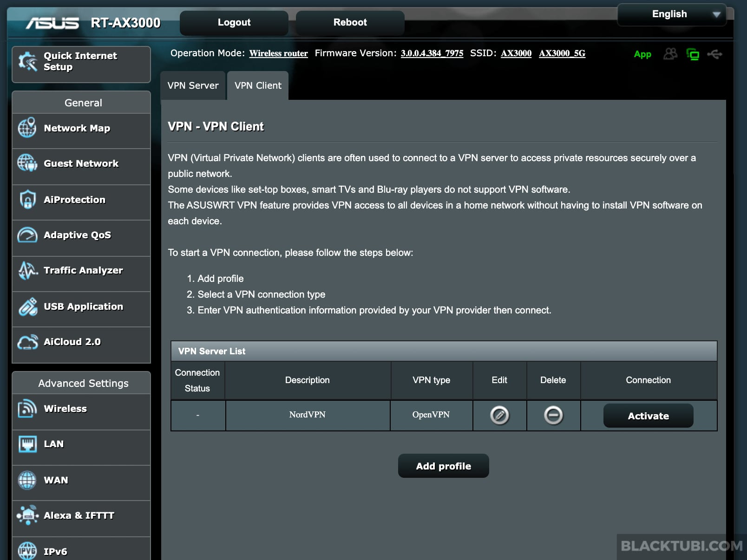
Task: Click the USB status icon in header
Action: 714,54
